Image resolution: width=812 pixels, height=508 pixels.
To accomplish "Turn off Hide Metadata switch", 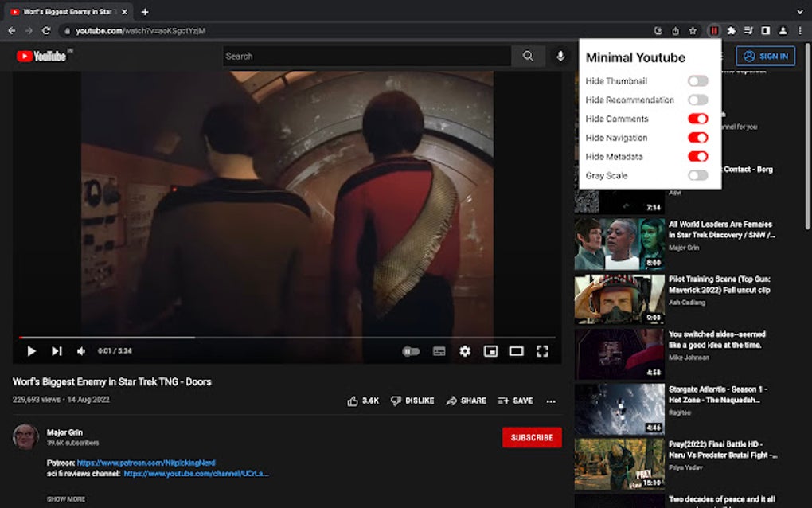I will [697, 156].
